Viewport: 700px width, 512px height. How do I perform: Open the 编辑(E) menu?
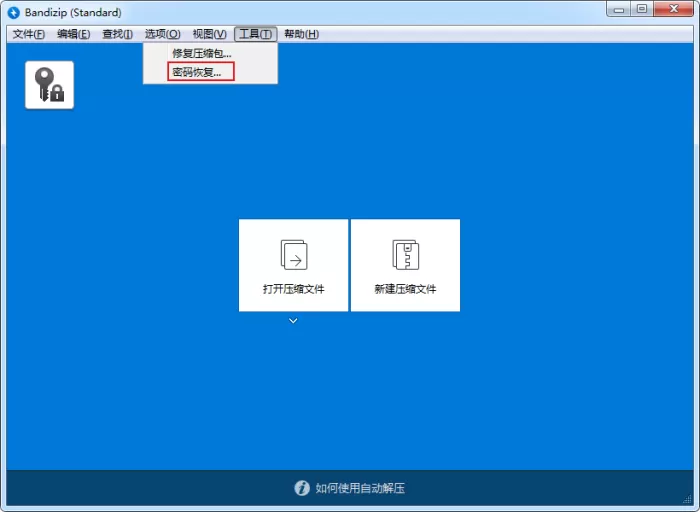click(74, 34)
